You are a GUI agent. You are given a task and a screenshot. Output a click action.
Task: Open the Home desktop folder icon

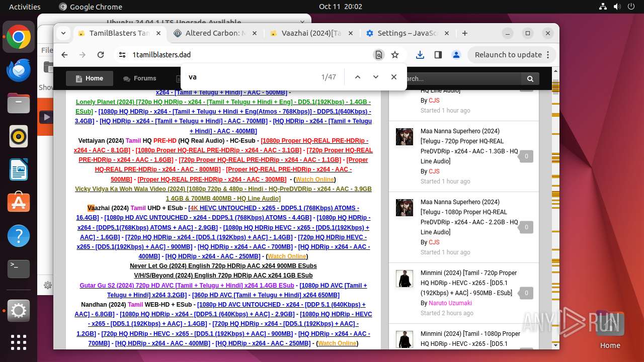coord(610,329)
